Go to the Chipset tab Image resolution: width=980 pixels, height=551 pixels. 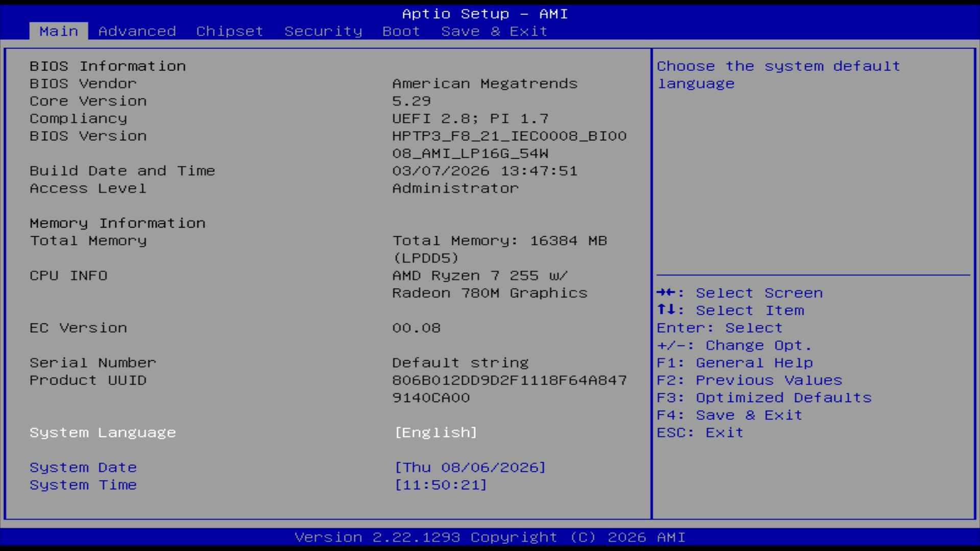(230, 31)
